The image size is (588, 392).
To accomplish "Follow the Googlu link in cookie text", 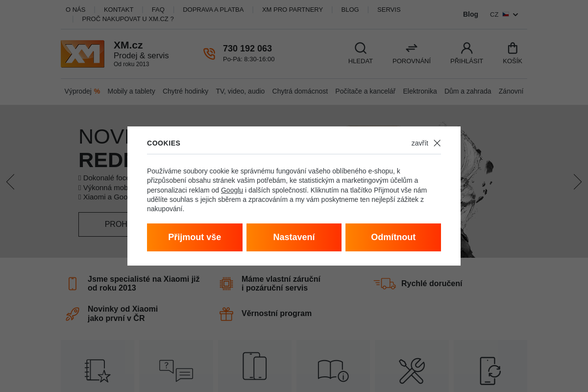I will point(232,190).
